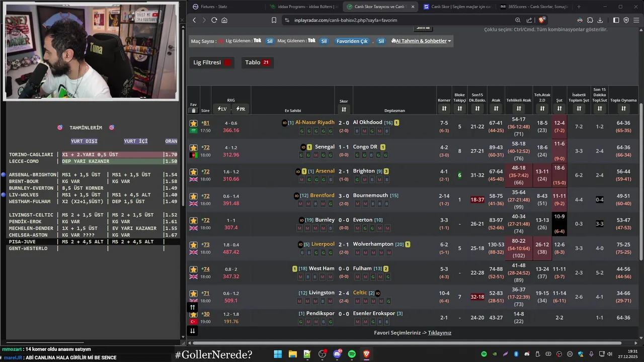Click the 18-37 highlighted pressure cell for Brentford
Screen dimensions: 644x362
click(x=477, y=200)
